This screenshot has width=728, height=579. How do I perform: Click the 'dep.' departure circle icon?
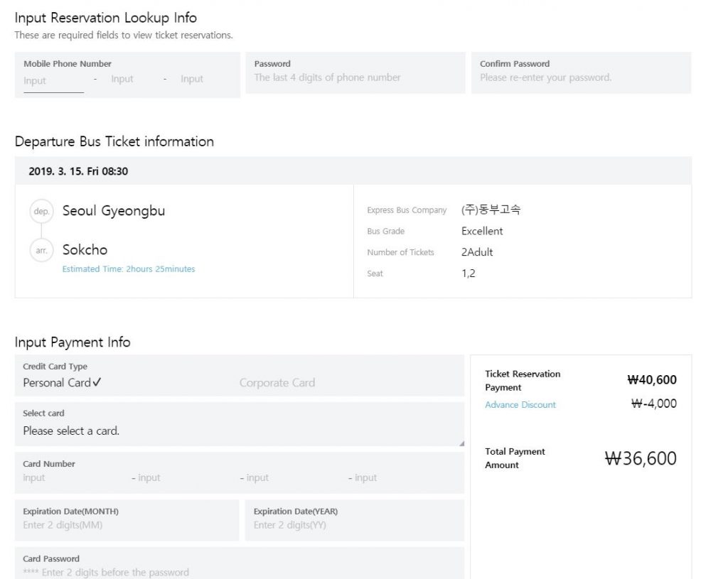41,212
